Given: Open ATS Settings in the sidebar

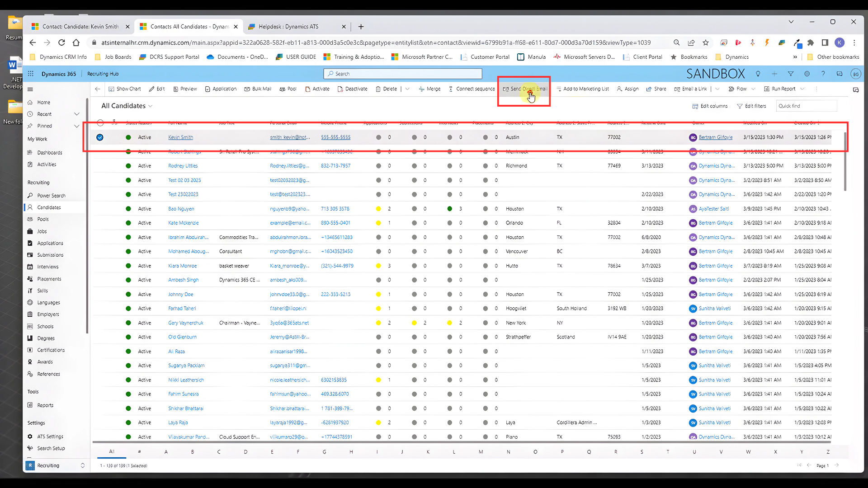Looking at the screenshot, I should pos(50,436).
